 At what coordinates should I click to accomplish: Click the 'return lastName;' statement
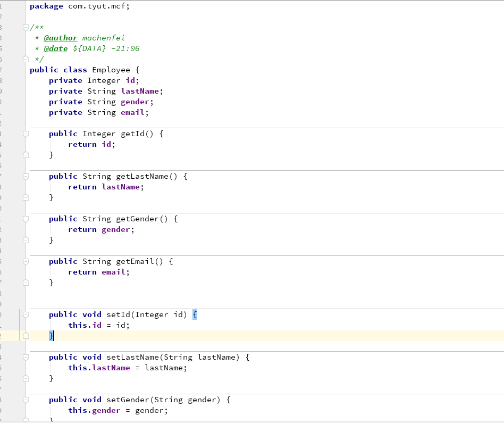pos(106,187)
